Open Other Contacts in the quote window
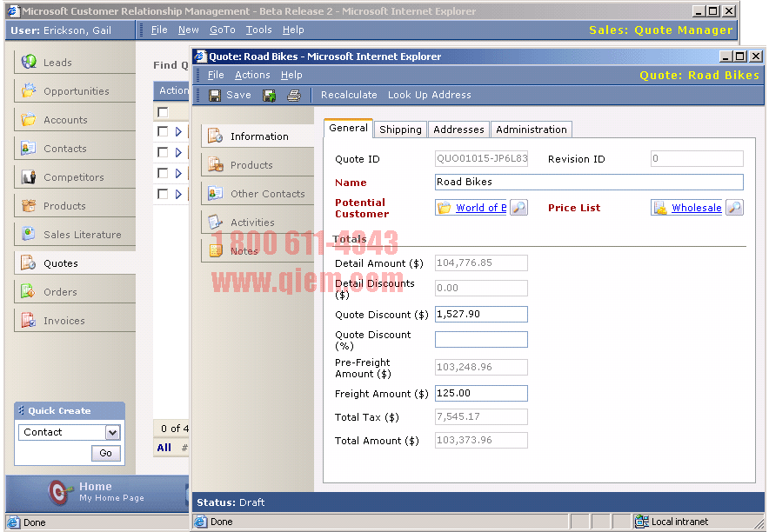Image resolution: width=769 pixels, height=532 pixels. 257,194
